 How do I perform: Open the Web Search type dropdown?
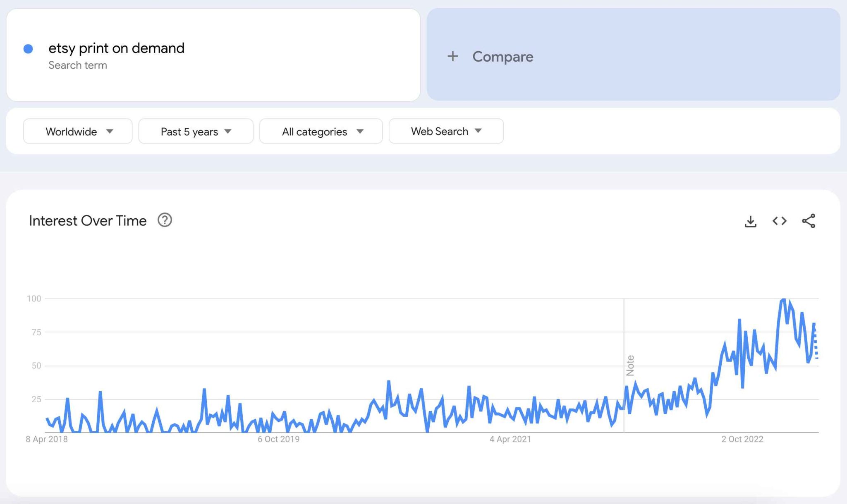(446, 131)
